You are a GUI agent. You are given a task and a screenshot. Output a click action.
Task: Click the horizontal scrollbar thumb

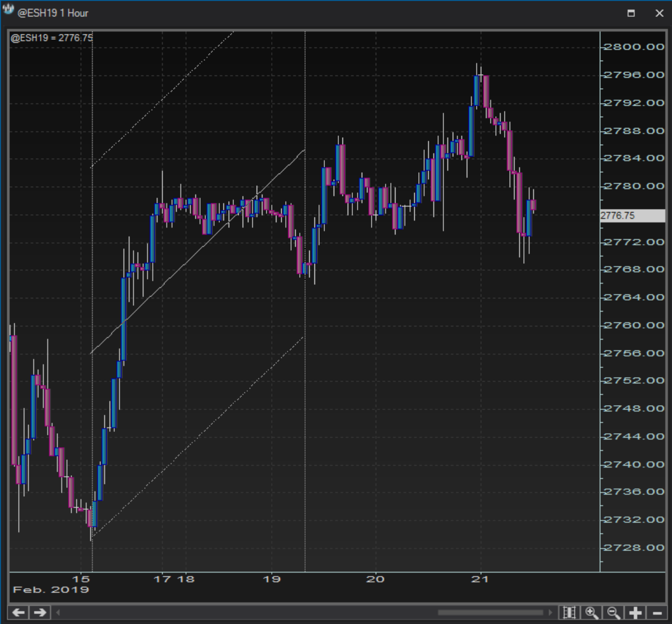490,612
